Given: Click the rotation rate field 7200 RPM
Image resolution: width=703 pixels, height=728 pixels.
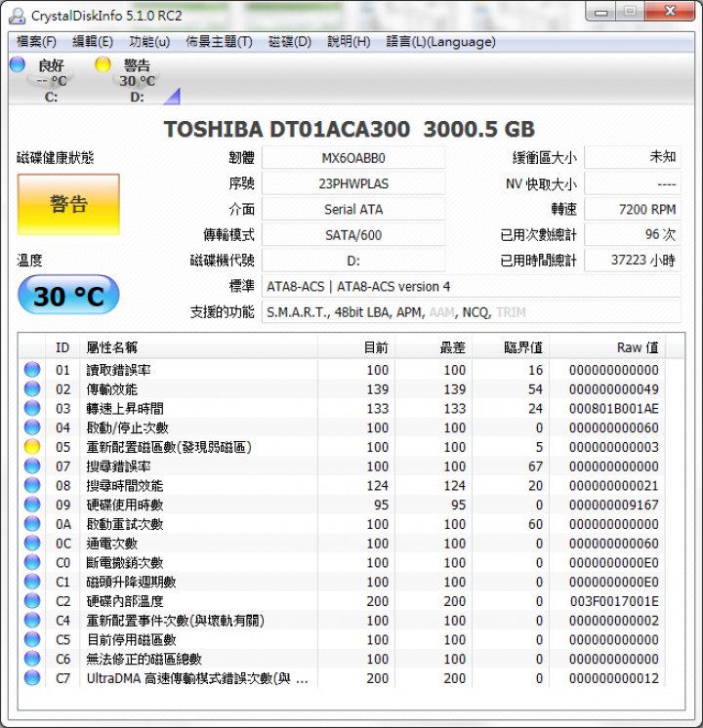Looking at the screenshot, I should coord(633,210).
